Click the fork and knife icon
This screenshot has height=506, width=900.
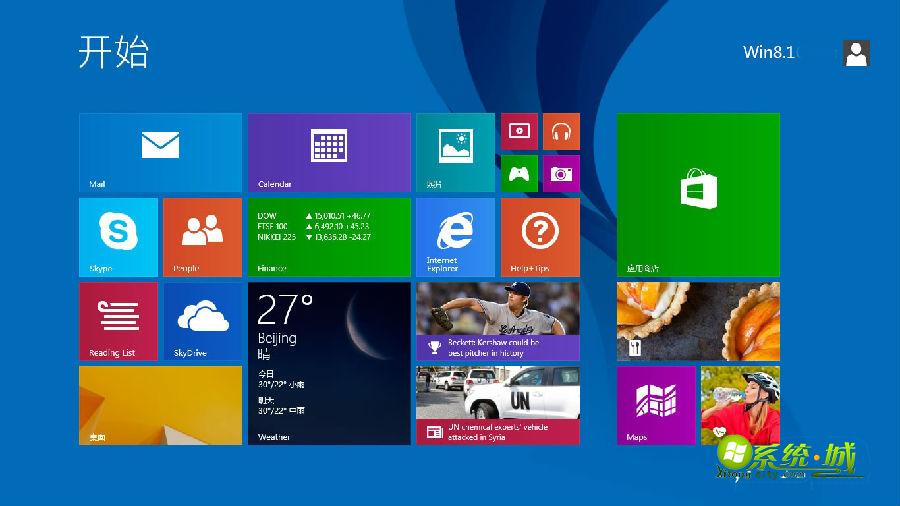tap(635, 348)
